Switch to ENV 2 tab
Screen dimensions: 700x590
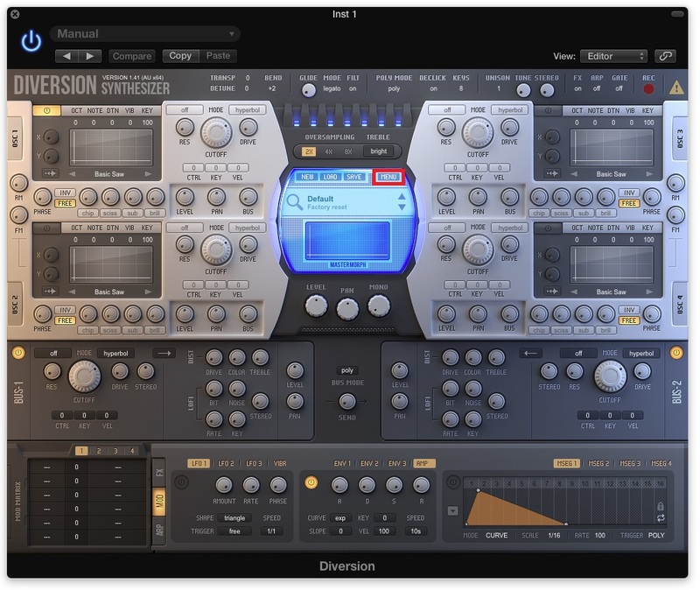[x=370, y=463]
